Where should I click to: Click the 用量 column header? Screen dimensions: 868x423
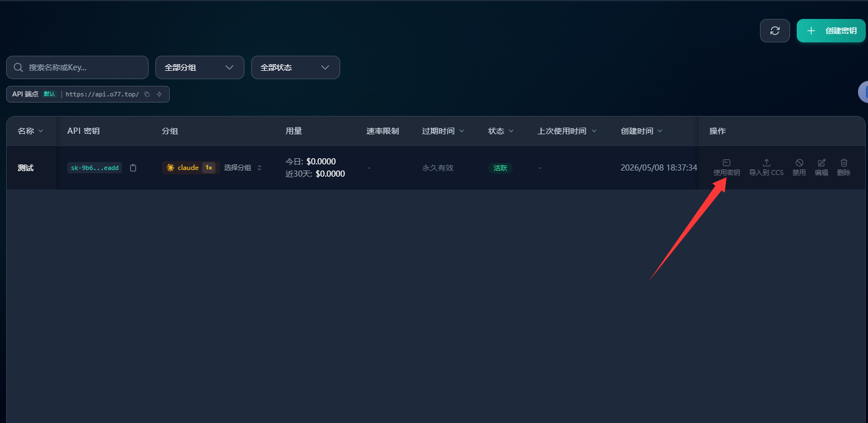[293, 131]
